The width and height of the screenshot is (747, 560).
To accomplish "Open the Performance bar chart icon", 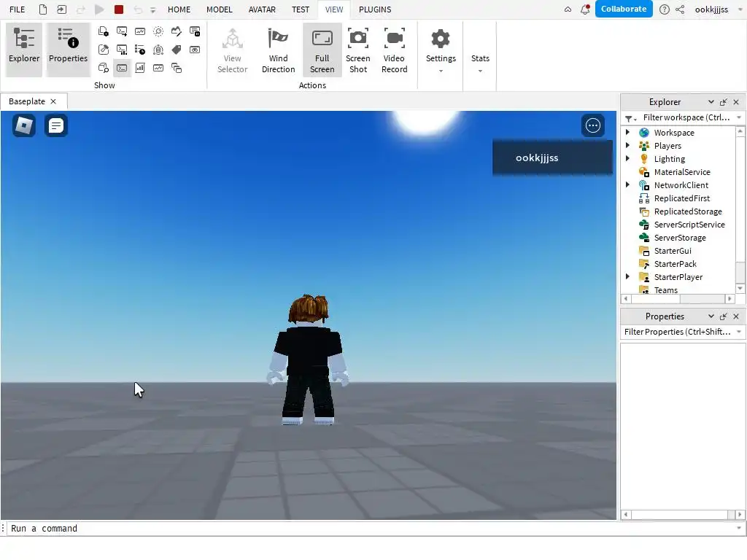I will click(140, 68).
